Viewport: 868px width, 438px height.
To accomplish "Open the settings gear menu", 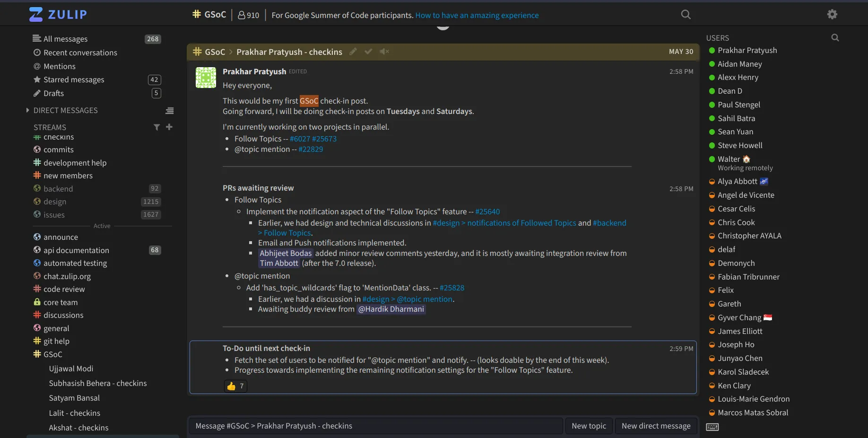I will tap(832, 15).
